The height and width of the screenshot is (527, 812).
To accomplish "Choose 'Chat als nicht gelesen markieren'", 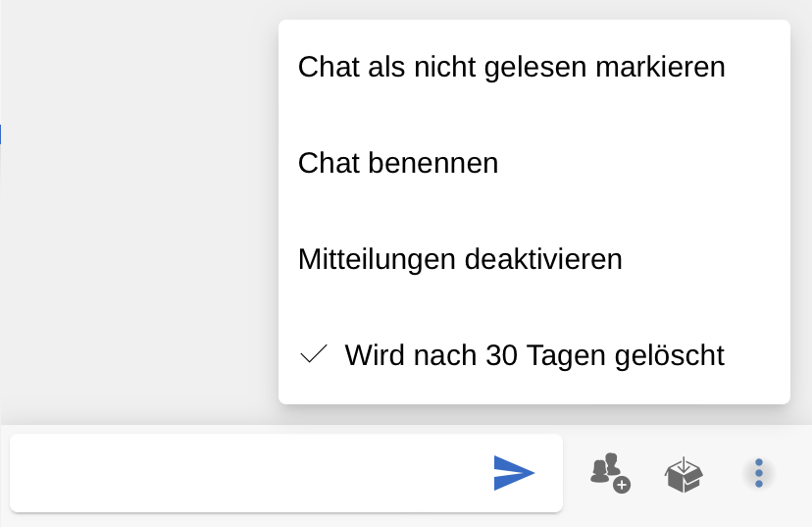I will click(511, 67).
